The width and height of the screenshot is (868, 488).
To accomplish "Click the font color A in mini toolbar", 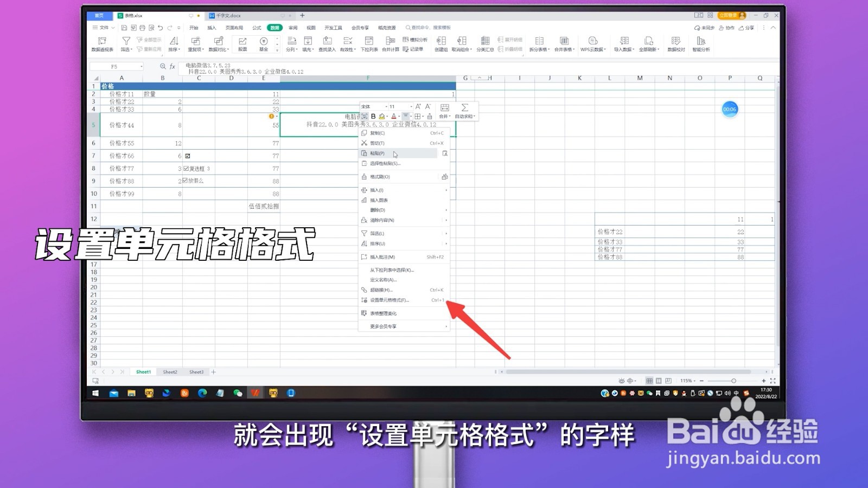I will click(x=394, y=117).
